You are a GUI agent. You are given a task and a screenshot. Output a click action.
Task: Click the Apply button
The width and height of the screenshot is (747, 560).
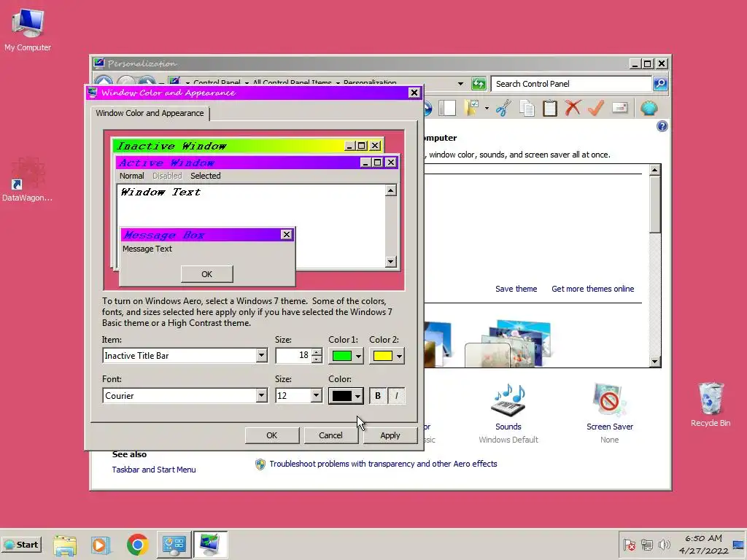click(390, 435)
